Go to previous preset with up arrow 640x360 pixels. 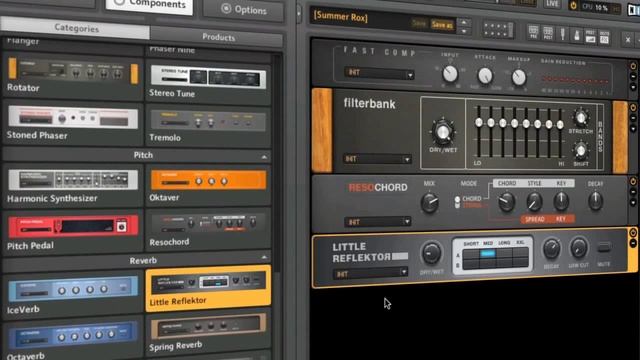click(464, 22)
